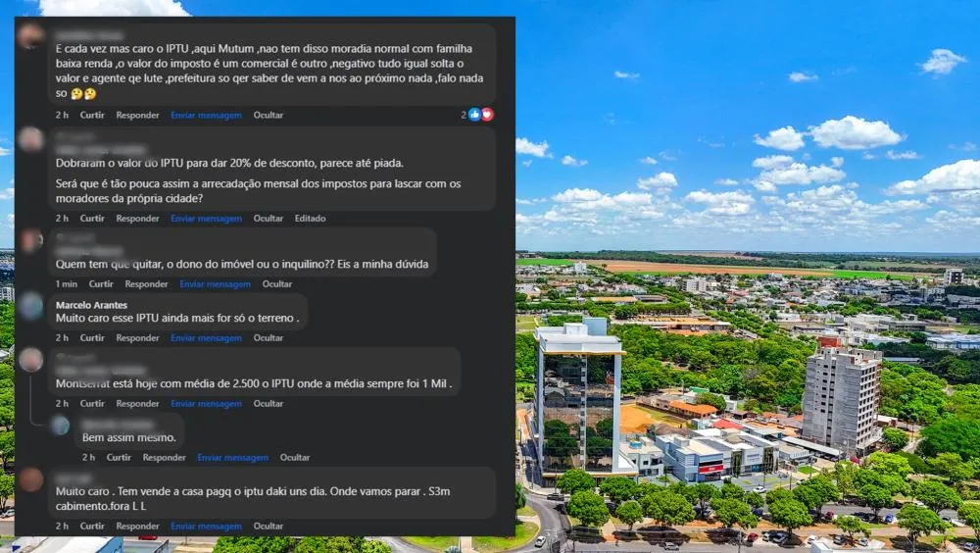
Task: Click Ocultar under 'Bem assim mesmo' reply
Action: (294, 457)
